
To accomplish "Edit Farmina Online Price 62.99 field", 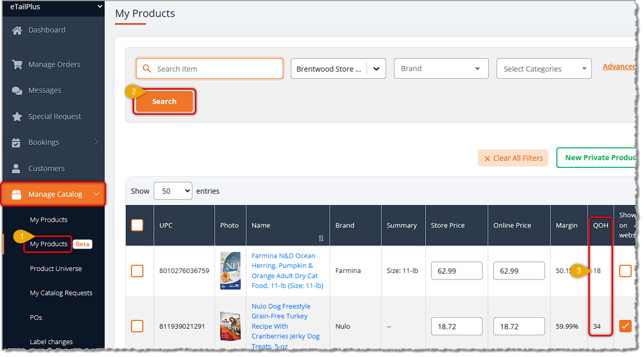I will (519, 271).
